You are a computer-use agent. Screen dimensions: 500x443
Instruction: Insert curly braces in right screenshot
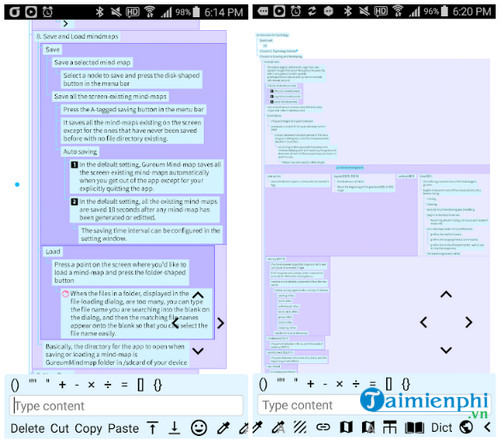click(x=406, y=384)
